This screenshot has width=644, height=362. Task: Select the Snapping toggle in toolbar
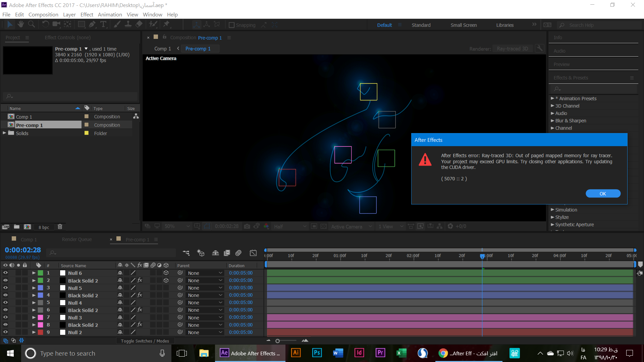[x=231, y=25]
